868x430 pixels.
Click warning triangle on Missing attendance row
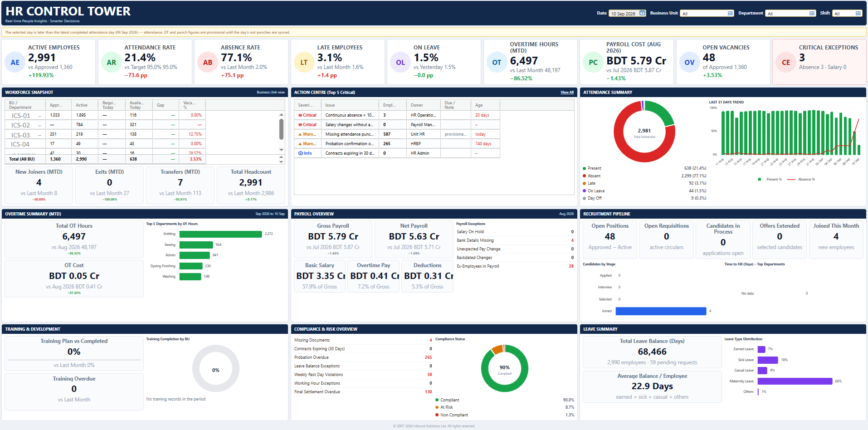(300, 134)
